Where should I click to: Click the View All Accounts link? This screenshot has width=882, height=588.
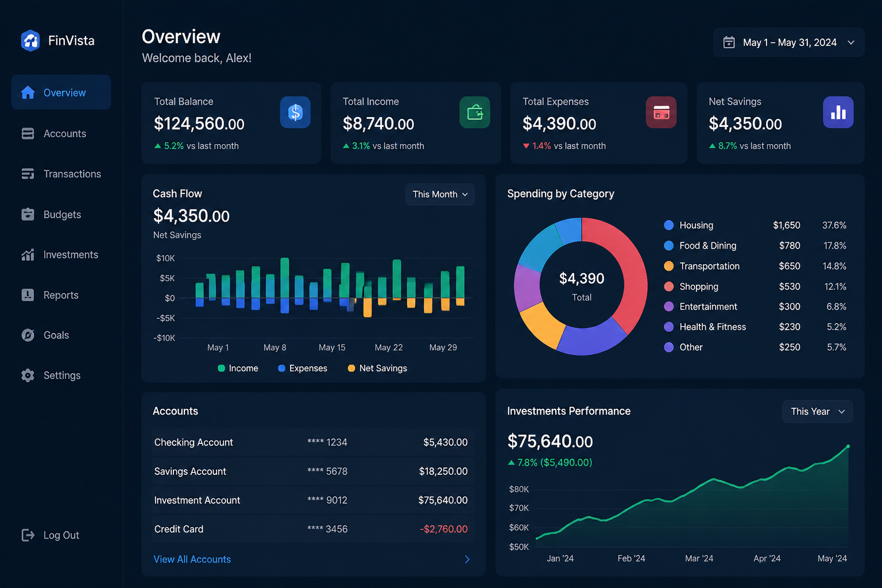[x=192, y=559]
